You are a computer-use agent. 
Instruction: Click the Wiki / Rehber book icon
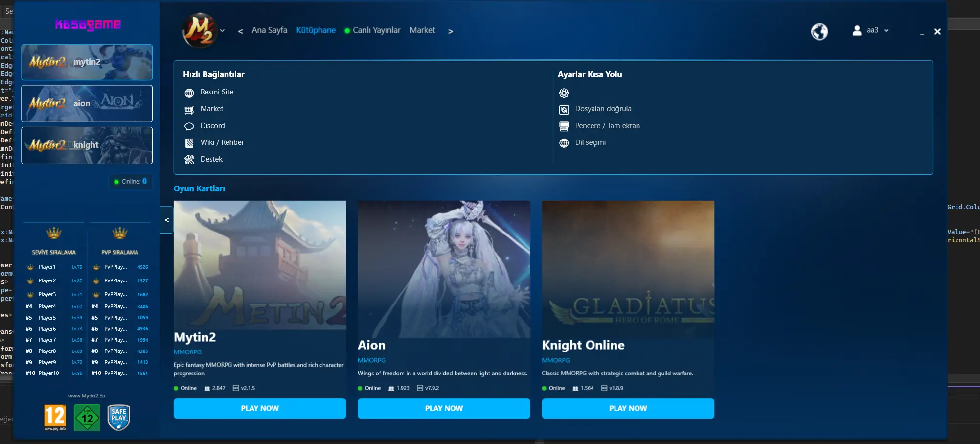(x=189, y=143)
